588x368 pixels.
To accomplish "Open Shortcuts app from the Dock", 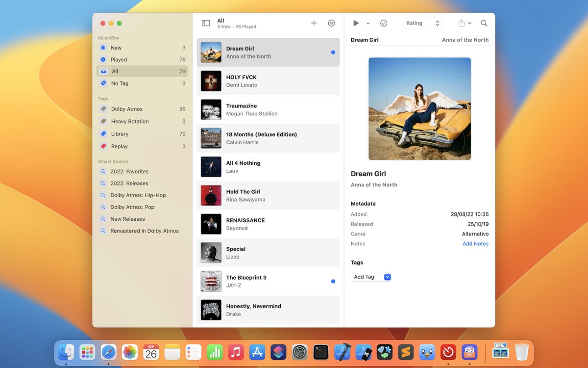I will coord(278,352).
